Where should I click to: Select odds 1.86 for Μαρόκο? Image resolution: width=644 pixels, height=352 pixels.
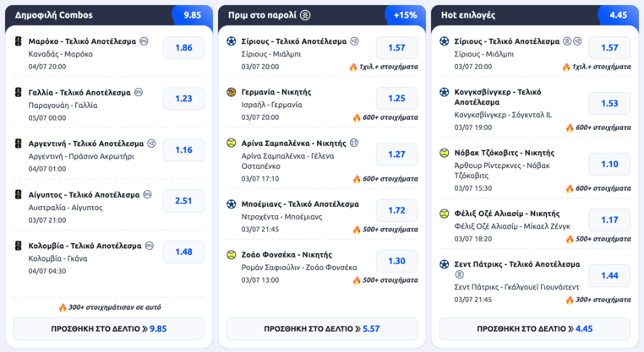point(183,47)
